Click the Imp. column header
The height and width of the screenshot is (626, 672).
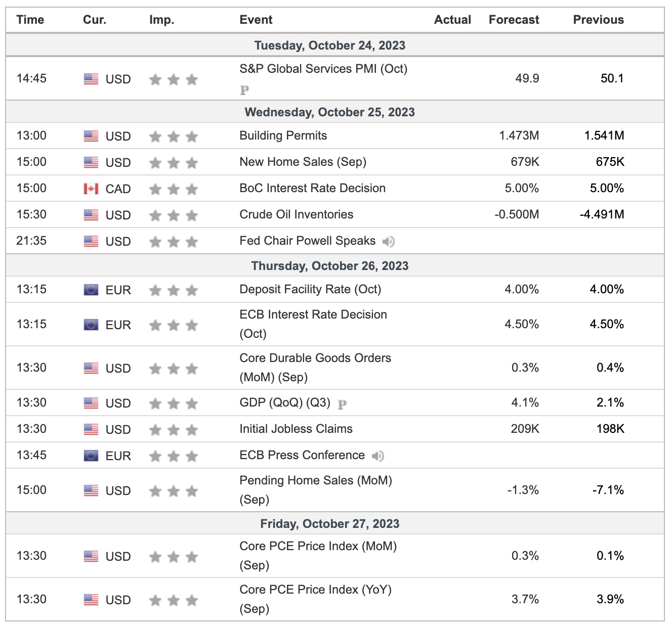162,20
